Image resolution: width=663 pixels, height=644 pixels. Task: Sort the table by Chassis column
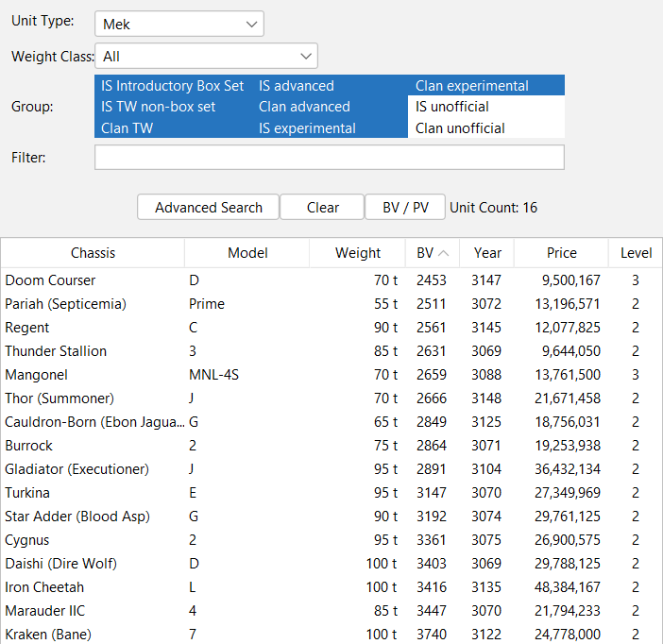pos(93,253)
